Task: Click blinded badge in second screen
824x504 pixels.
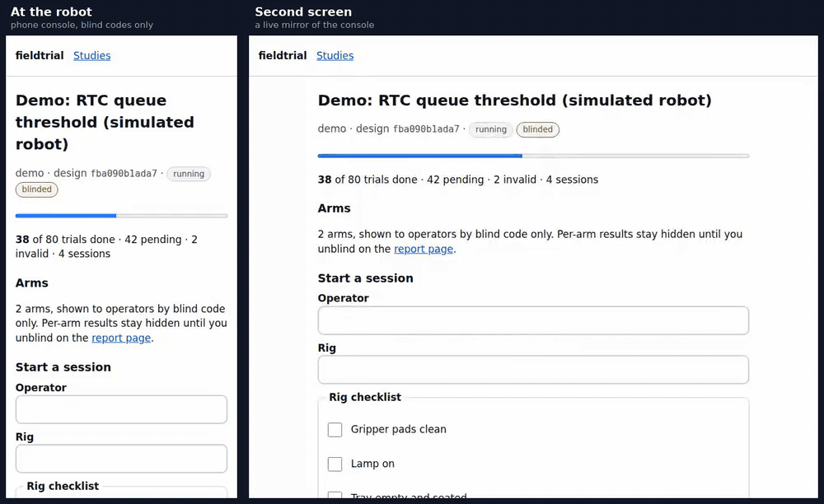Action: pos(537,129)
